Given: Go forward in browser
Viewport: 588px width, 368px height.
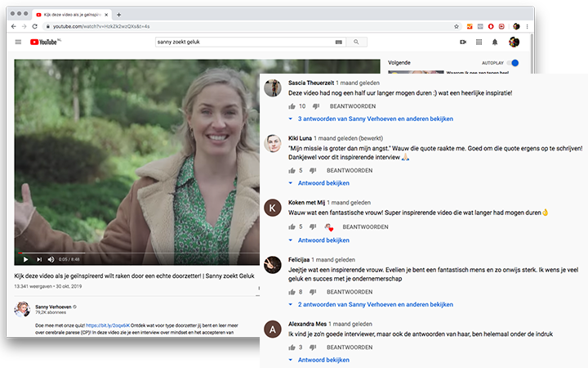Looking at the screenshot, I should point(24,26).
